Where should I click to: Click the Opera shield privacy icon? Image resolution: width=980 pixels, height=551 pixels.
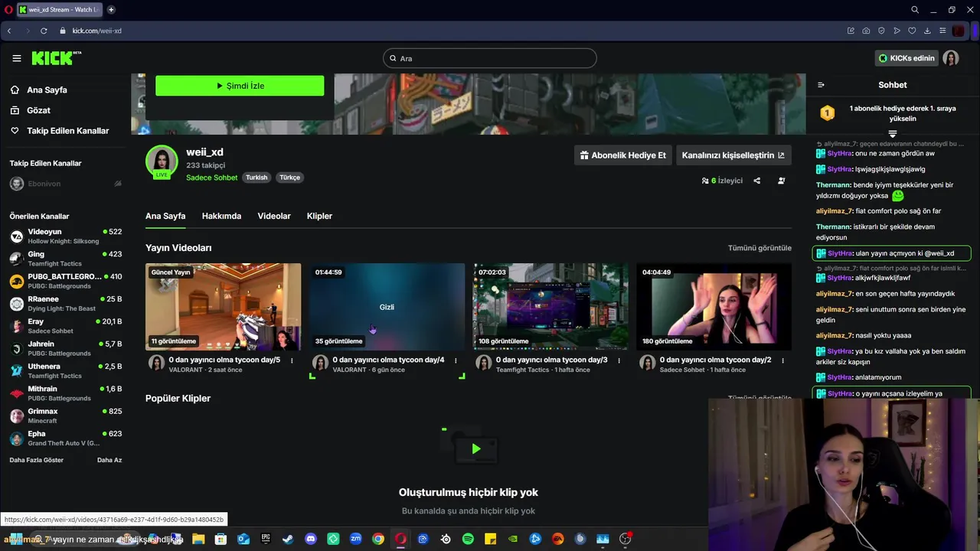881,31
